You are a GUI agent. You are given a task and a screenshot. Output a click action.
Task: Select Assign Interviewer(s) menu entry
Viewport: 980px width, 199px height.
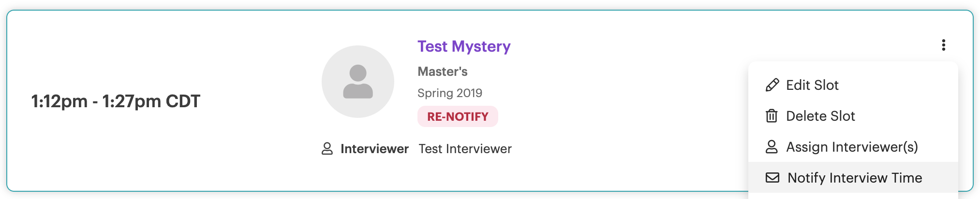853,147
